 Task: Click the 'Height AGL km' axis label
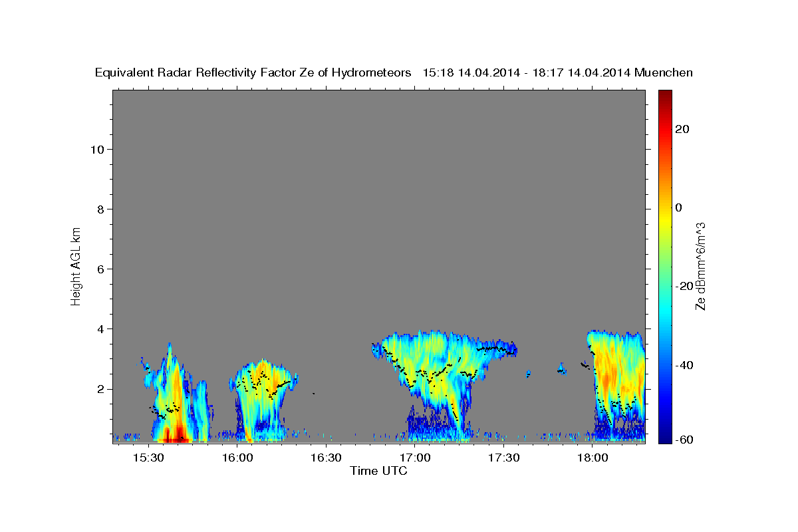point(76,265)
